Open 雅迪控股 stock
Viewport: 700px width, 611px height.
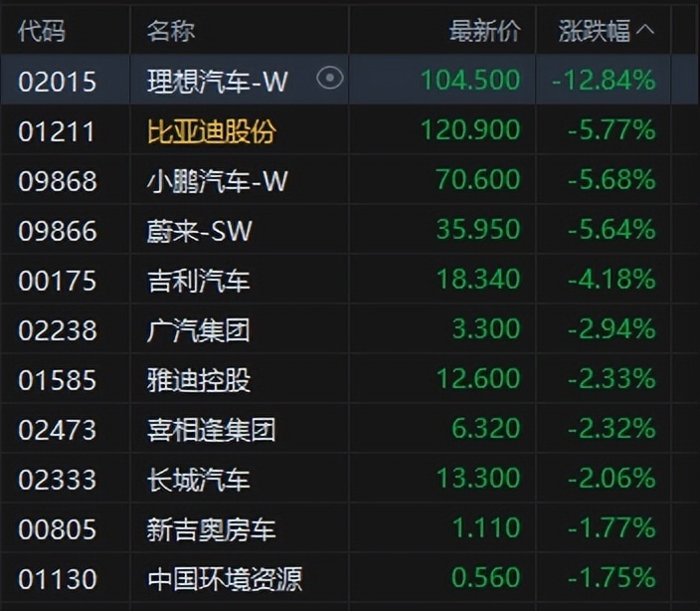tap(199, 380)
